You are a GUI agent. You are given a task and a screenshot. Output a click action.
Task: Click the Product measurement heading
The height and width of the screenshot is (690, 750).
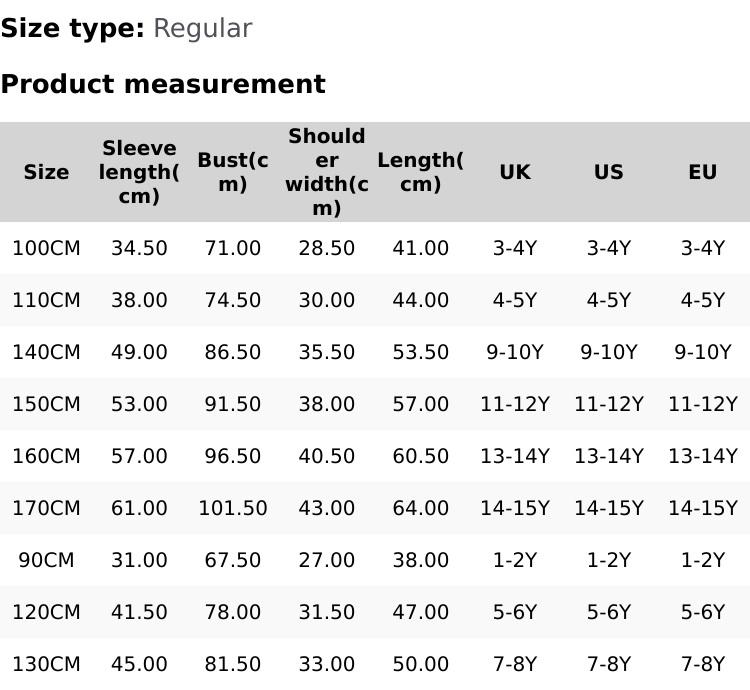point(163,84)
